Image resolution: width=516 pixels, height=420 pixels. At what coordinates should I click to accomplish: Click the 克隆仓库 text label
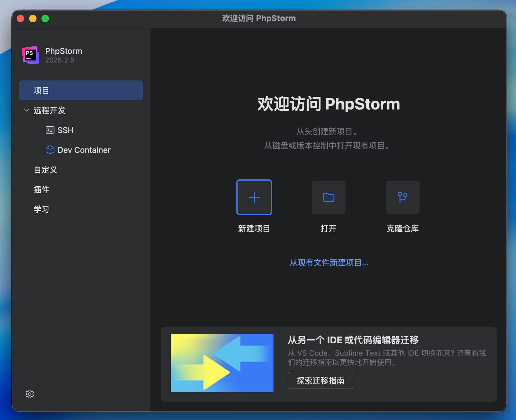(x=402, y=229)
